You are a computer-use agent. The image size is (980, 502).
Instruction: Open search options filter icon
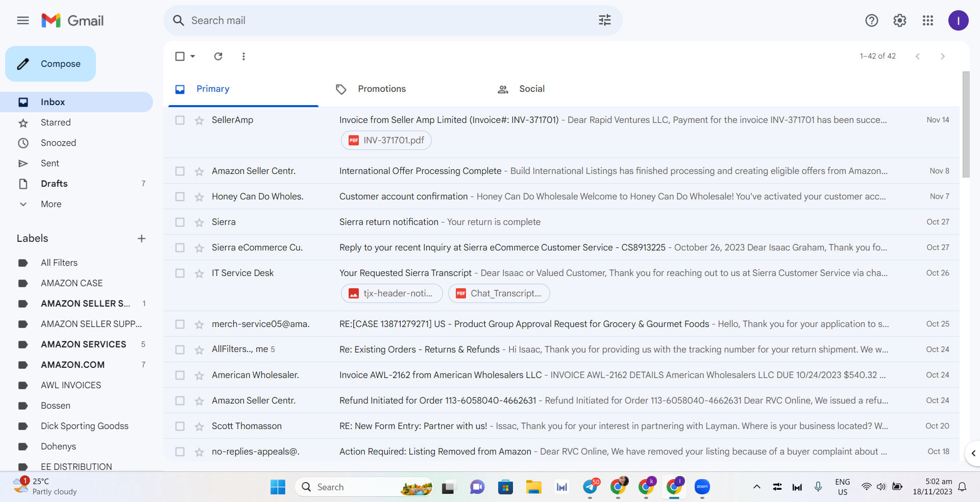605,20
